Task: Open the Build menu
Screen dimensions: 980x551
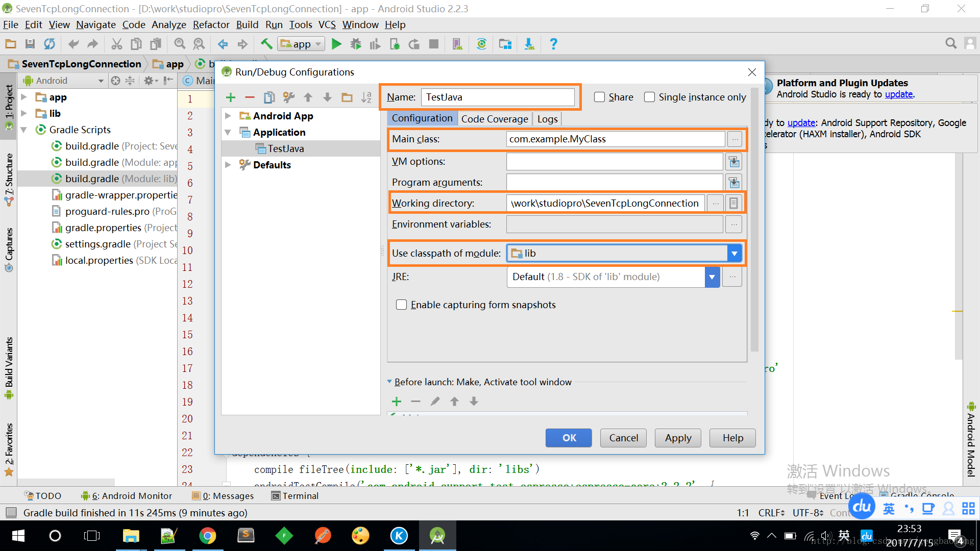Action: click(x=247, y=24)
